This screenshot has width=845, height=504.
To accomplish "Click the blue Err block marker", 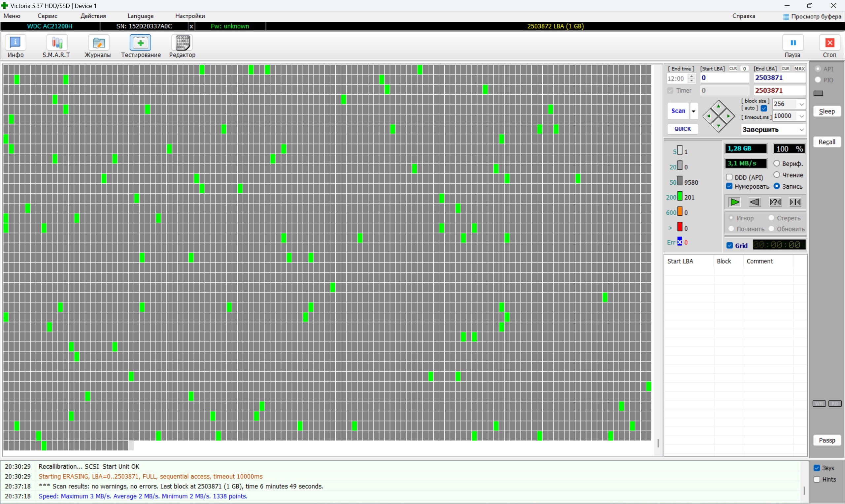I will (x=680, y=241).
